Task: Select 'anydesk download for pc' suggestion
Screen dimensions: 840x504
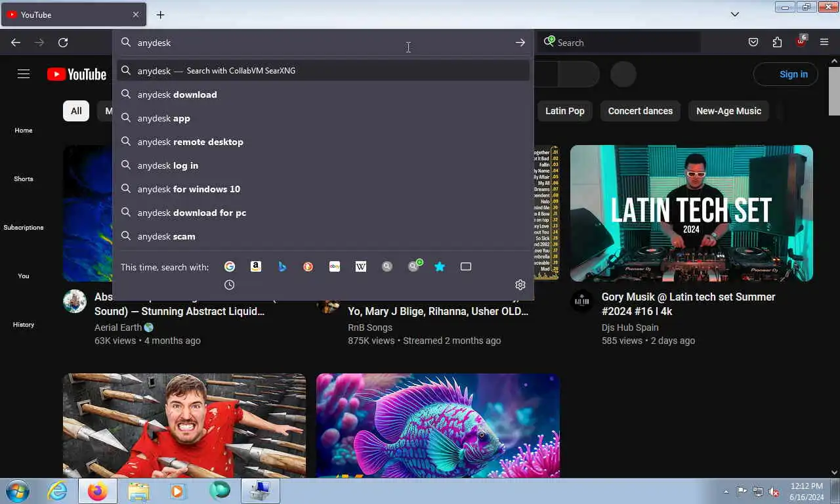Action: tap(323, 213)
